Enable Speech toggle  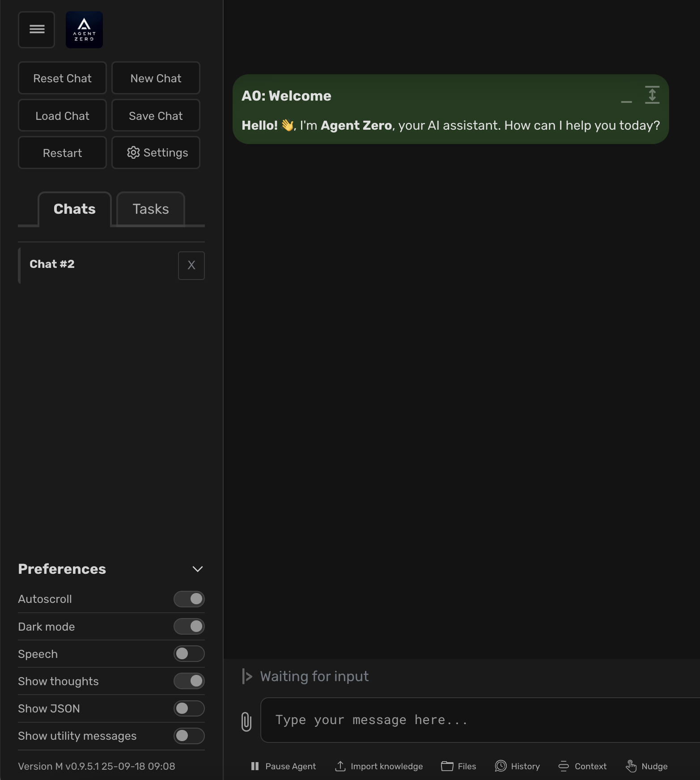click(189, 654)
